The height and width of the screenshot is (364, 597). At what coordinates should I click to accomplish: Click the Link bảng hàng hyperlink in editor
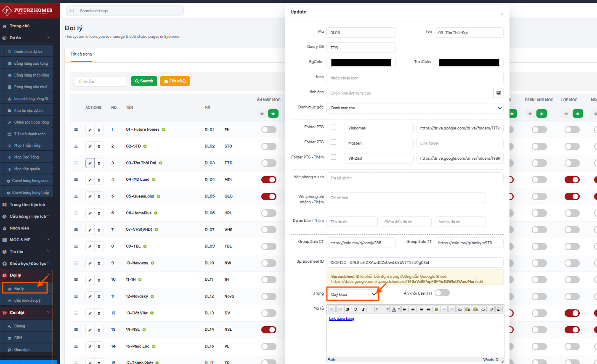(x=341, y=319)
